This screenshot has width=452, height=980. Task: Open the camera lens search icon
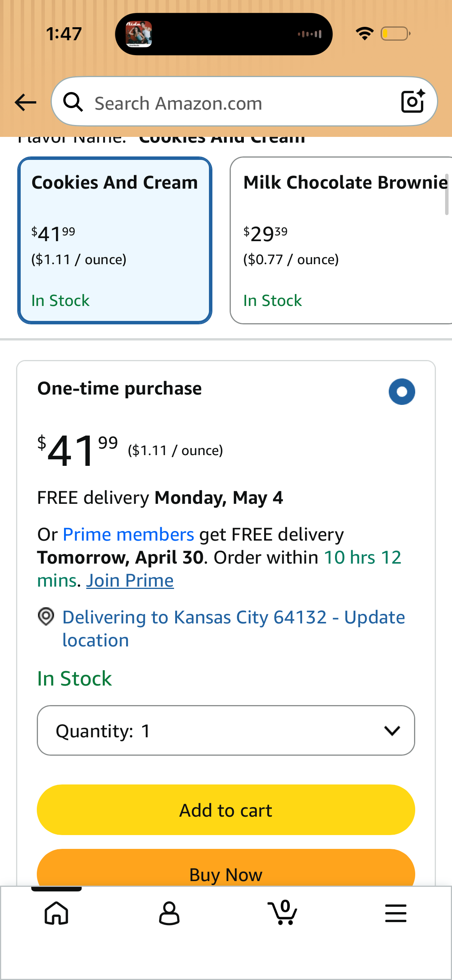413,101
